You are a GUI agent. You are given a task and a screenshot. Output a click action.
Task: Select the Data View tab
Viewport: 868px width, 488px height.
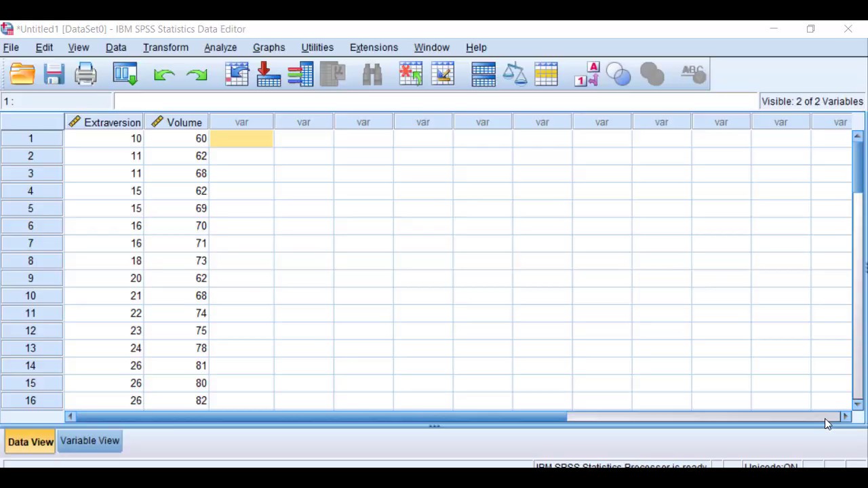click(x=31, y=441)
